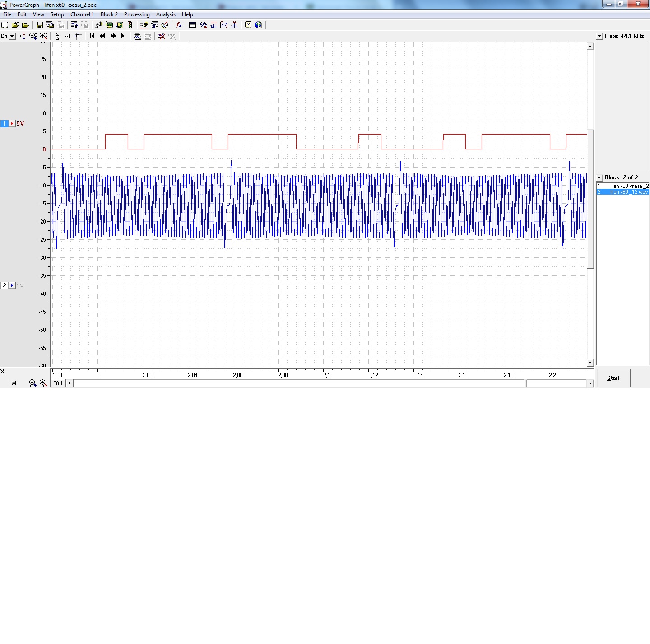
Task: Launch the FFT spectrum analysis icon
Action: [214, 25]
